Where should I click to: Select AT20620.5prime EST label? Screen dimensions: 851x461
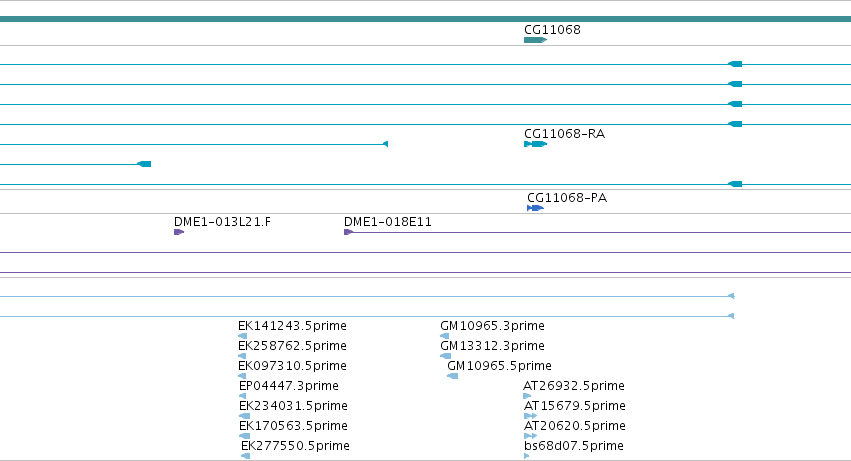point(575,426)
